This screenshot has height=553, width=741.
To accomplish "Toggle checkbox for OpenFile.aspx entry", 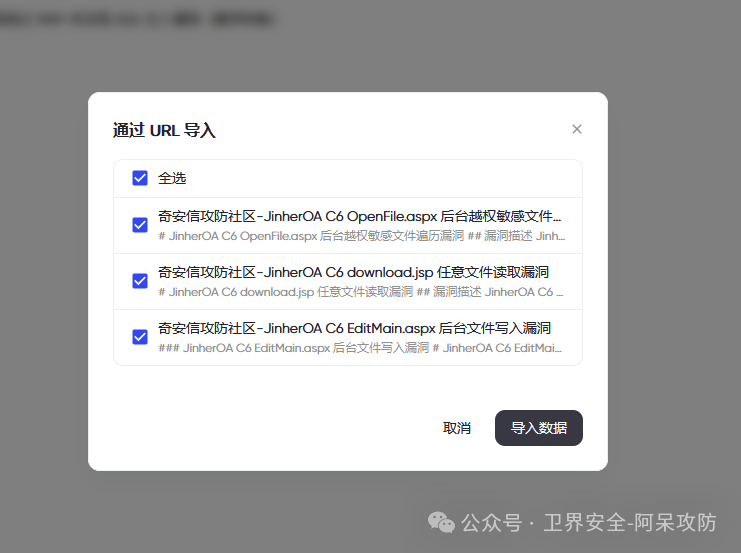I will pos(140,225).
